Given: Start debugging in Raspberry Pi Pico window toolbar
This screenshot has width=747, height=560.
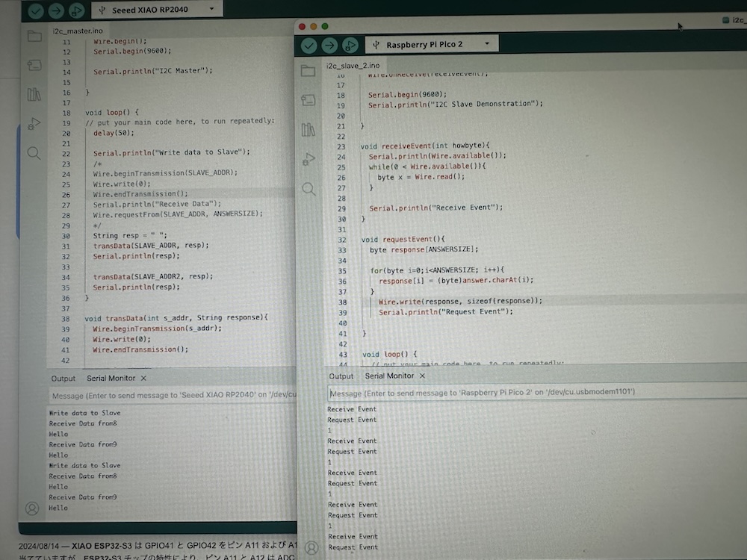Looking at the screenshot, I should pos(350,46).
